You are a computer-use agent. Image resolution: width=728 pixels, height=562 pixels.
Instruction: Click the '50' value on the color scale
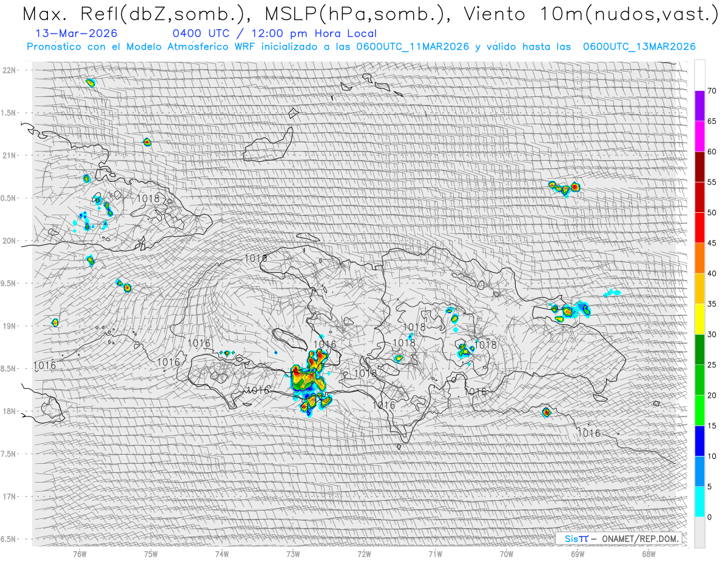[712, 213]
